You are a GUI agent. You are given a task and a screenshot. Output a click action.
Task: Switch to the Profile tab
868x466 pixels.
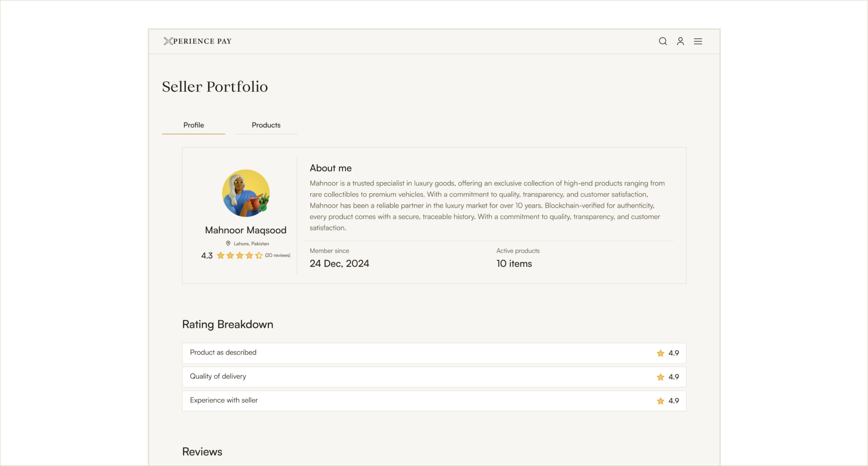pyautogui.click(x=194, y=125)
